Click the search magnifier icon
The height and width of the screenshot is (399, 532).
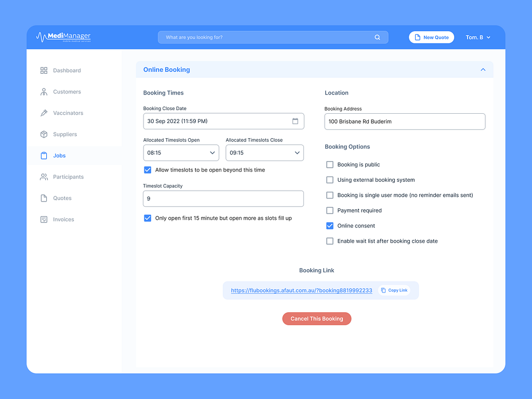(377, 37)
